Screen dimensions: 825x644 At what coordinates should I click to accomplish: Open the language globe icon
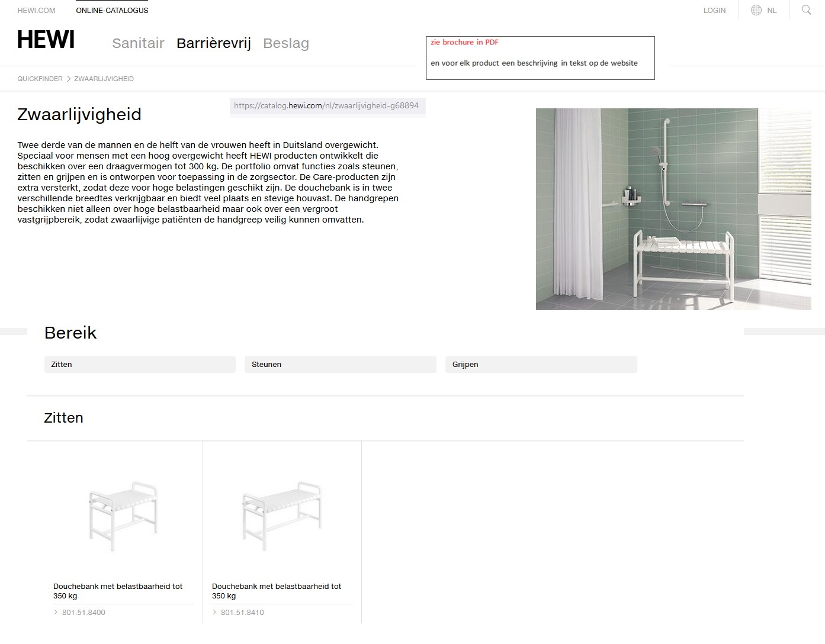click(x=756, y=10)
